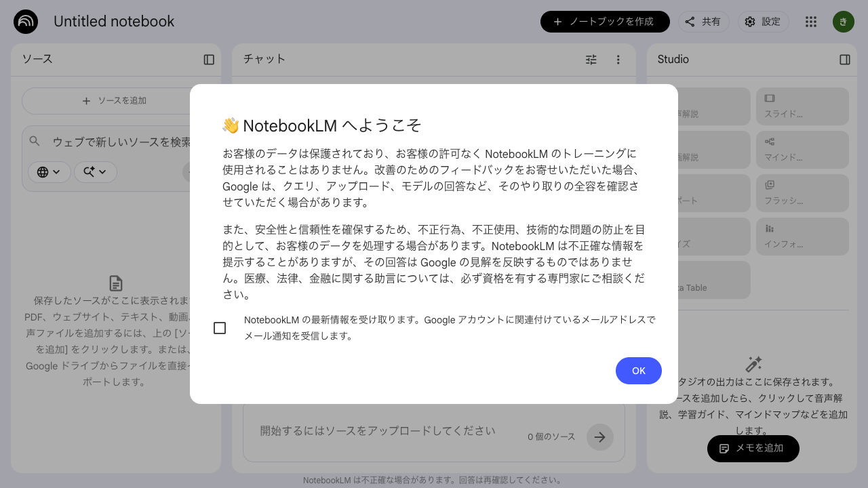Click the chat send arrow
Image resolution: width=868 pixels, height=488 pixels.
click(x=600, y=437)
